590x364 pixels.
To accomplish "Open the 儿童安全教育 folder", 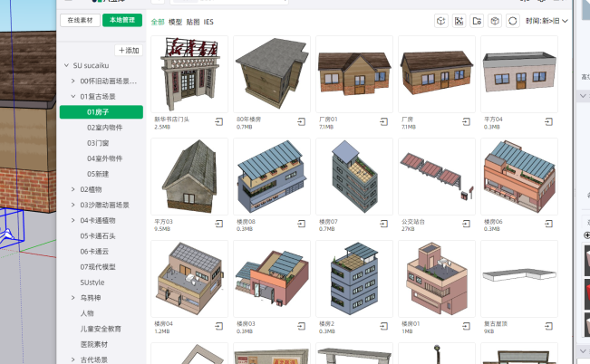I will 102,329.
